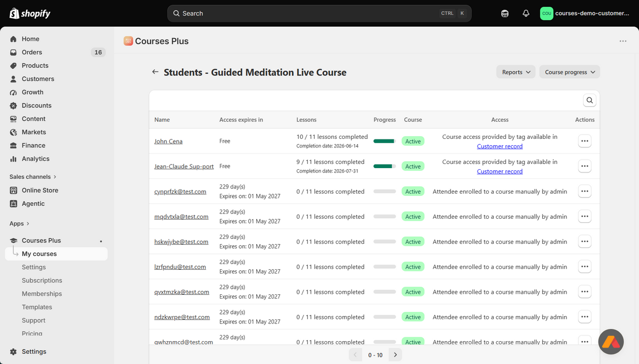Click the Discounts icon in sidebar
The image size is (639, 364).
click(x=13, y=105)
